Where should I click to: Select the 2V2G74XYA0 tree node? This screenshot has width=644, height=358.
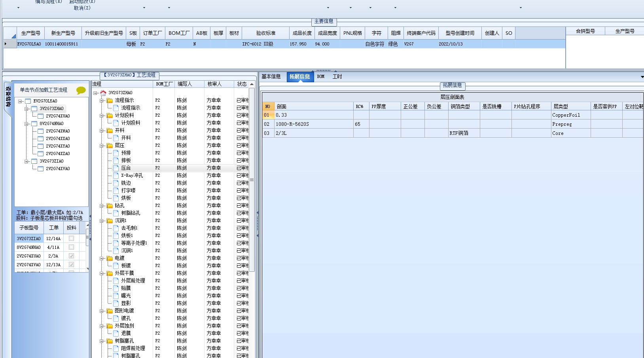point(58,146)
